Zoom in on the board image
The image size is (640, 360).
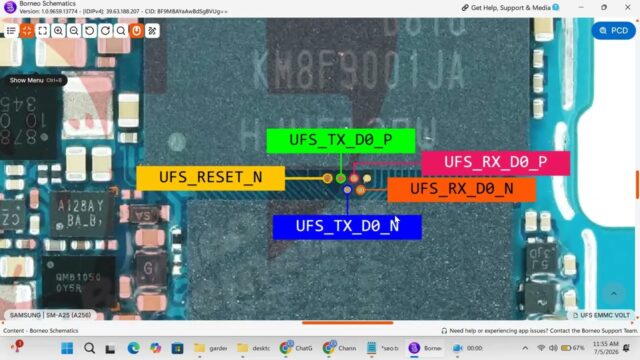click(58, 31)
